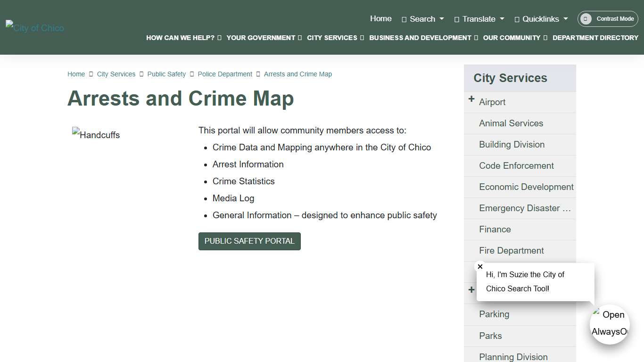Select Fire Department in the sidebar
This screenshot has height=362, width=644.
[512, 250]
